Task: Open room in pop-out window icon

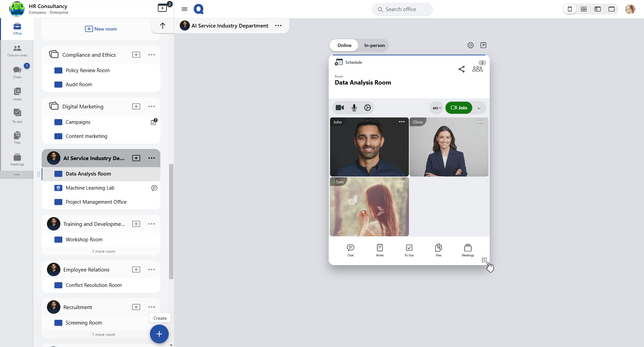Action: click(x=483, y=45)
